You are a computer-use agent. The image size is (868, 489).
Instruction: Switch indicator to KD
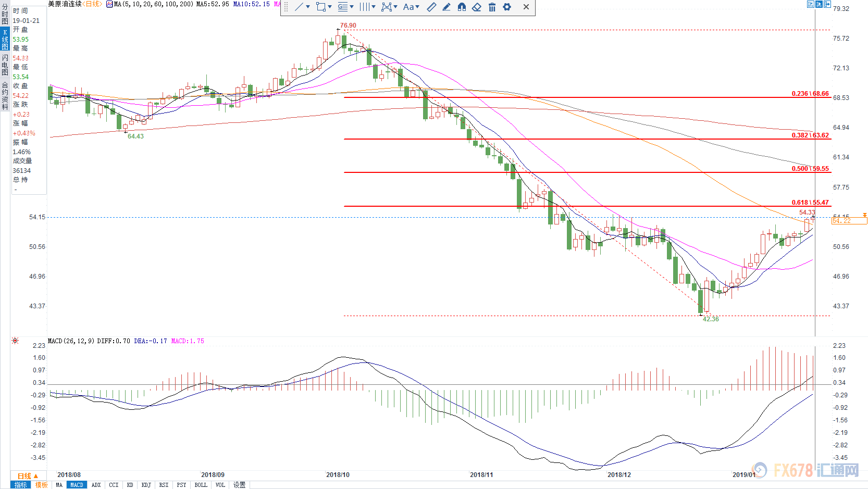point(130,485)
